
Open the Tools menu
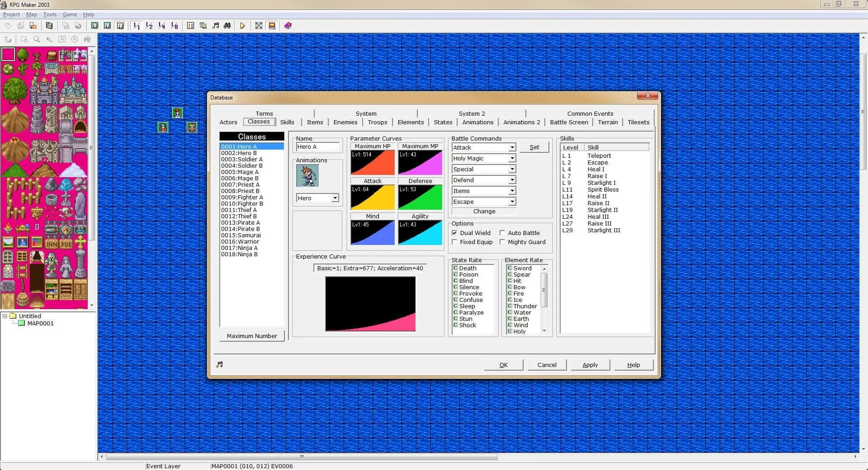(50, 14)
